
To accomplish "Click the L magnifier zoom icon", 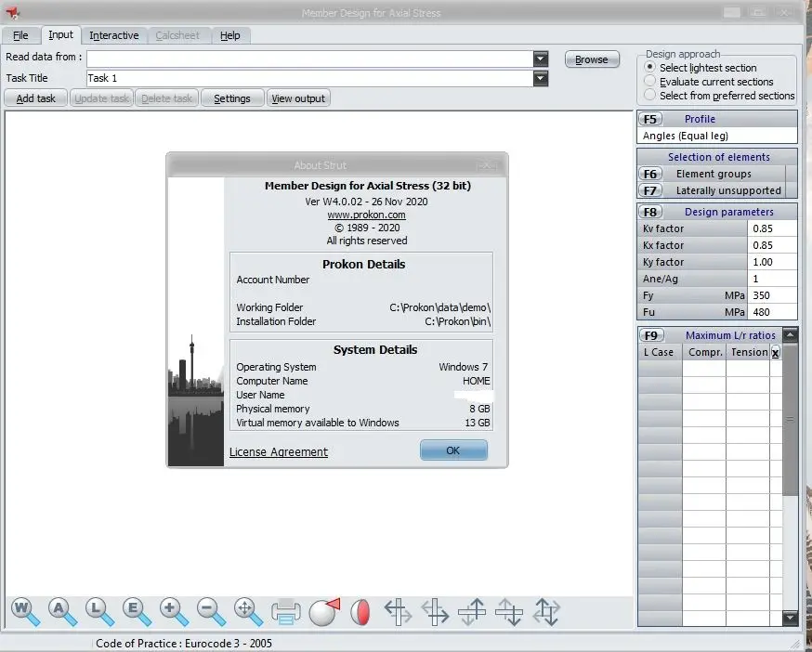I will [100, 612].
